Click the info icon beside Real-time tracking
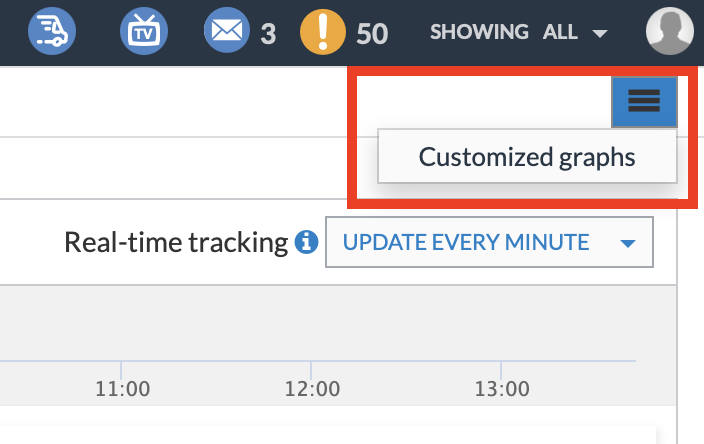 pos(308,242)
